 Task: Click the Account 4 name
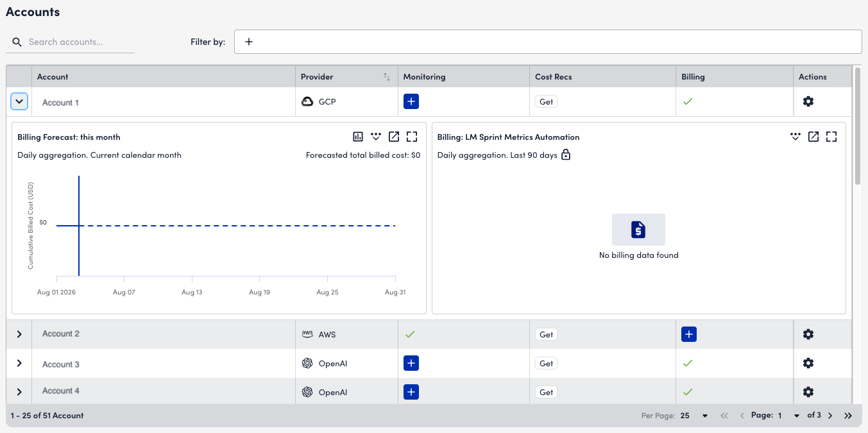coord(61,391)
